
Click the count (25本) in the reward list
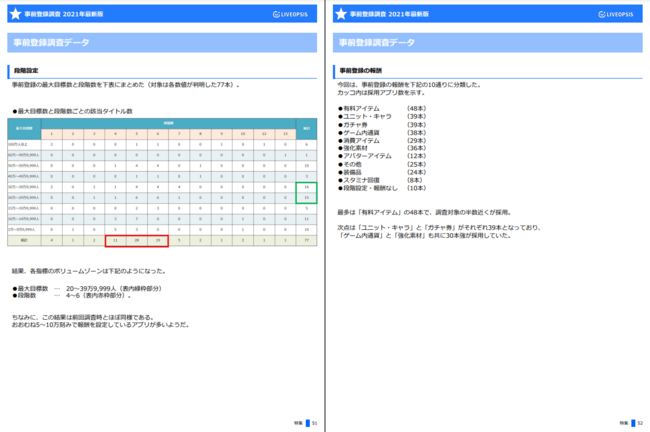point(416,164)
